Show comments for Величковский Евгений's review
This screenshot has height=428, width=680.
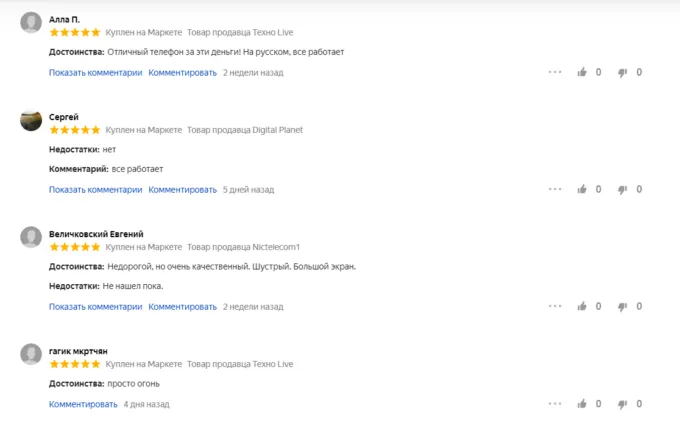95,306
